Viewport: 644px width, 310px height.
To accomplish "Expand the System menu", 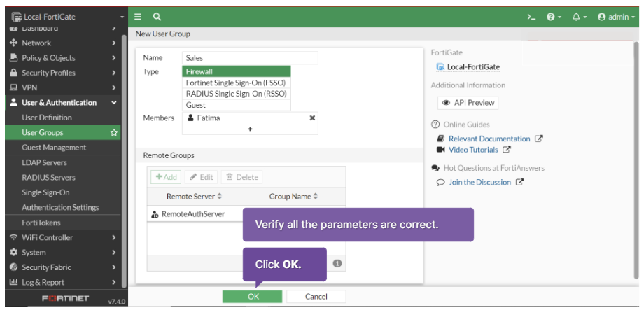I will click(x=62, y=253).
